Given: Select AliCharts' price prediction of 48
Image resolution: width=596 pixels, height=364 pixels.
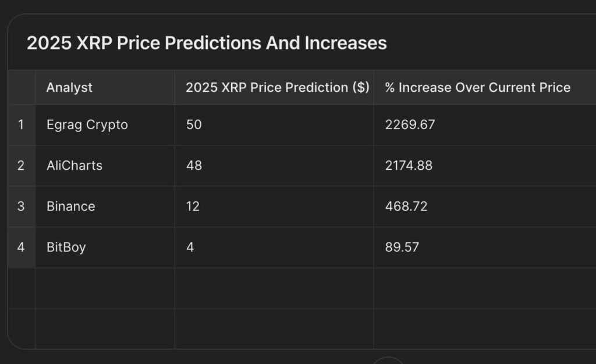Looking at the screenshot, I should pos(194,165).
